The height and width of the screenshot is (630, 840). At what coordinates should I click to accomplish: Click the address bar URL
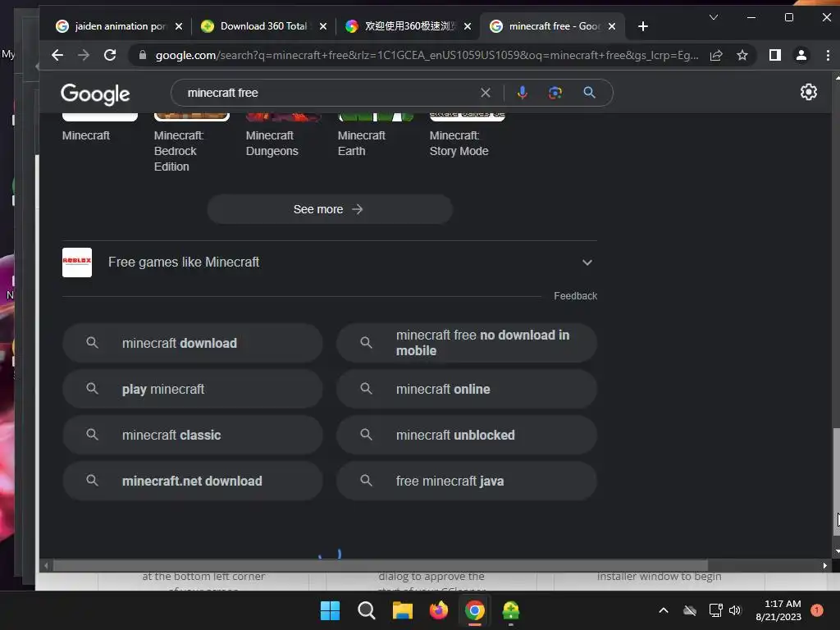click(427, 55)
